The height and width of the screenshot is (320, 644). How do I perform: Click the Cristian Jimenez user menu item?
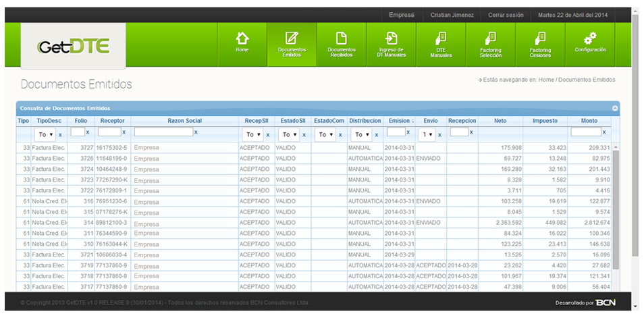pyautogui.click(x=452, y=15)
